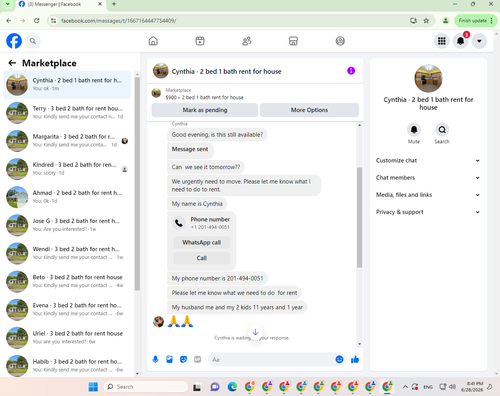This screenshot has width=500, height=396.
Task: Open Facebook search magnifier
Action: (x=33, y=41)
